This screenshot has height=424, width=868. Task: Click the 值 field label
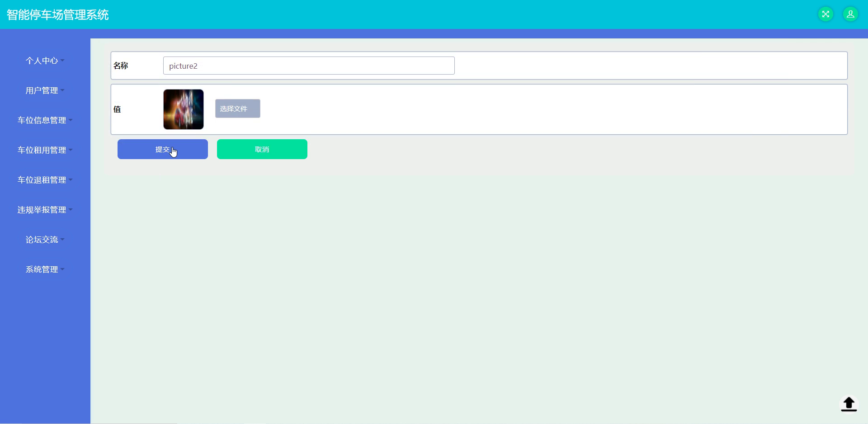[117, 109]
